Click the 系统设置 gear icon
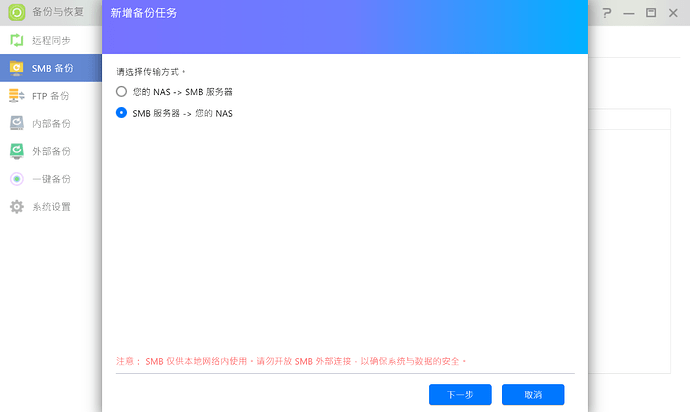 coord(16,207)
